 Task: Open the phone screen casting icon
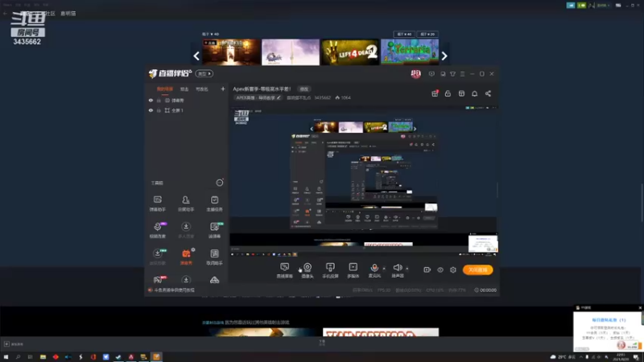(330, 270)
